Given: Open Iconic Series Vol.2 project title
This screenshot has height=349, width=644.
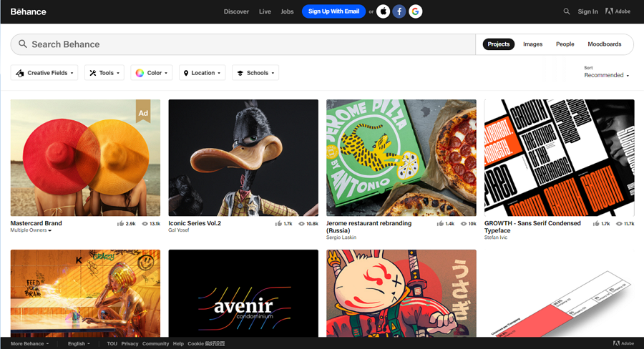Looking at the screenshot, I should (x=195, y=223).
